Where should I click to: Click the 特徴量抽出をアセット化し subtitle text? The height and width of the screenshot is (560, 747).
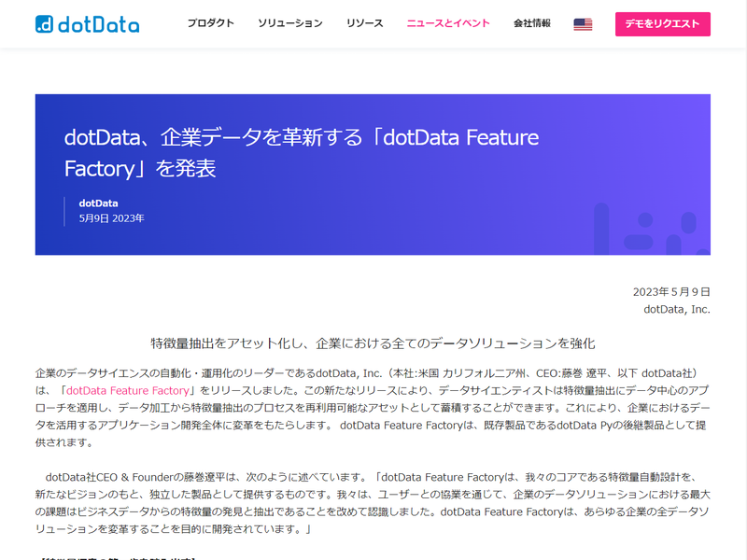(373, 339)
